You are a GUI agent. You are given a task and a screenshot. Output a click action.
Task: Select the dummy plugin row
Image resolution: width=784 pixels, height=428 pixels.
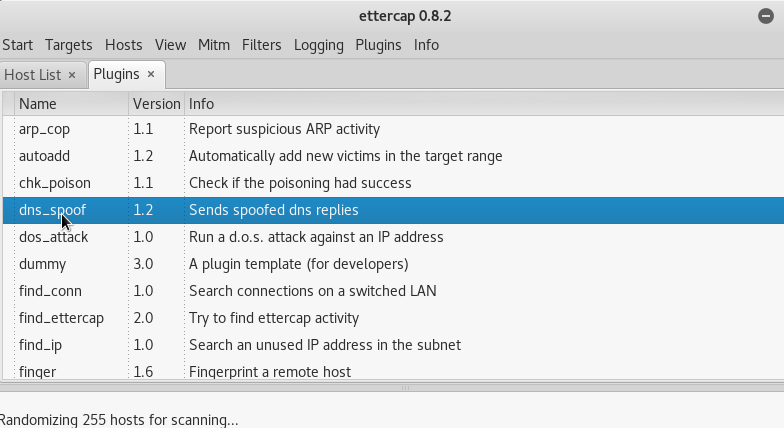pyautogui.click(x=393, y=264)
